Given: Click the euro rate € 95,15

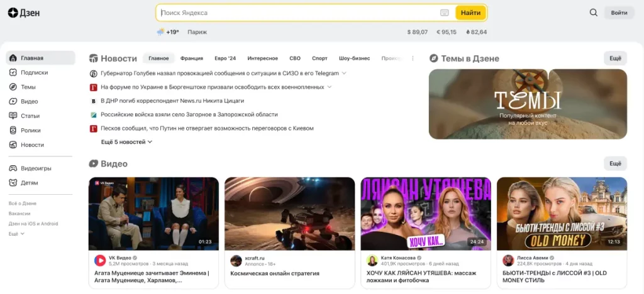Looking at the screenshot, I should pos(446,32).
